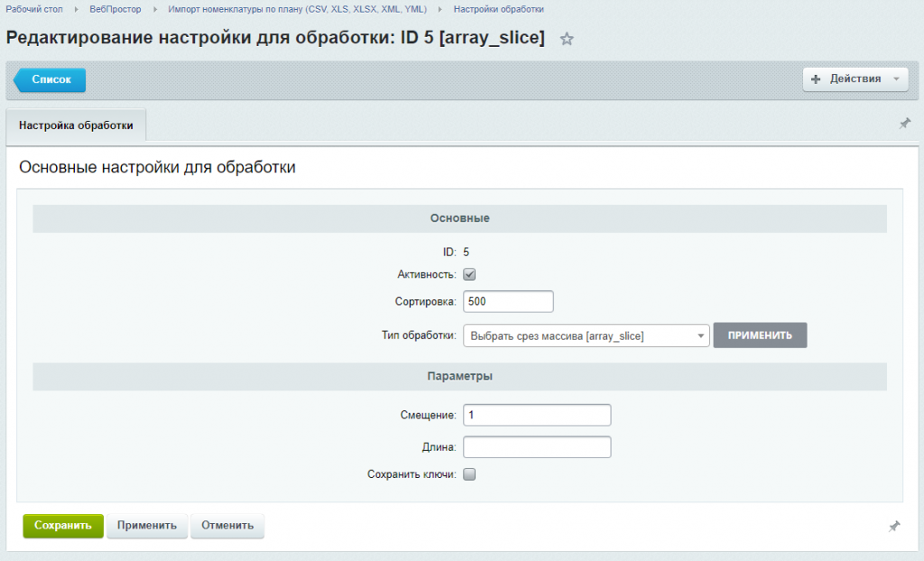Add page to favorites with star icon
Screen dimensions: 924x561
click(567, 39)
